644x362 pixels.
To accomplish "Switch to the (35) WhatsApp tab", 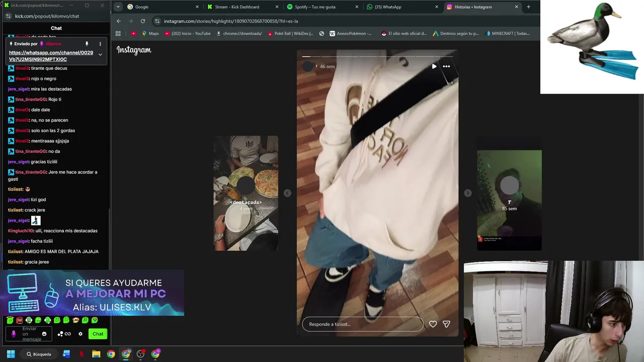I will [x=403, y=7].
